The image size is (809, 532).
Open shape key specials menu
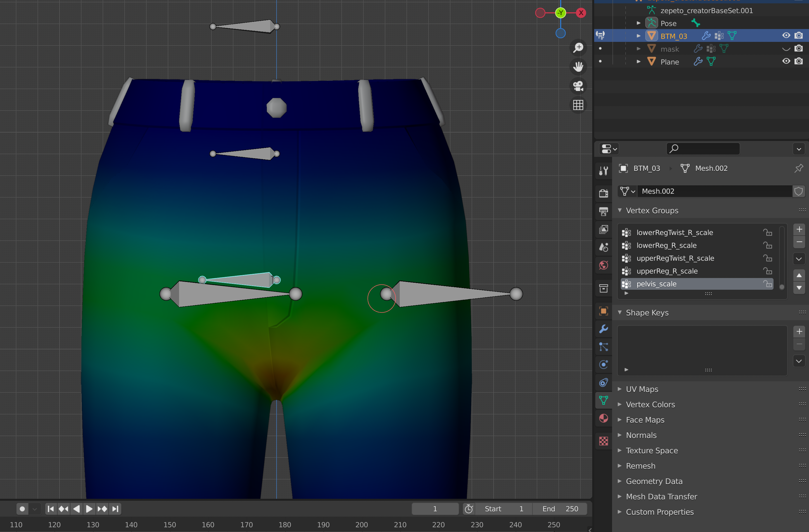coord(799,361)
